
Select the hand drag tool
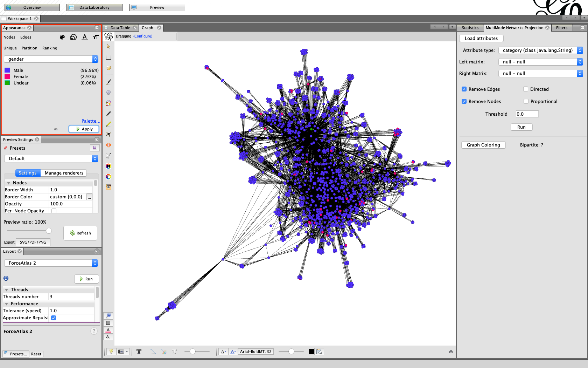click(x=108, y=68)
